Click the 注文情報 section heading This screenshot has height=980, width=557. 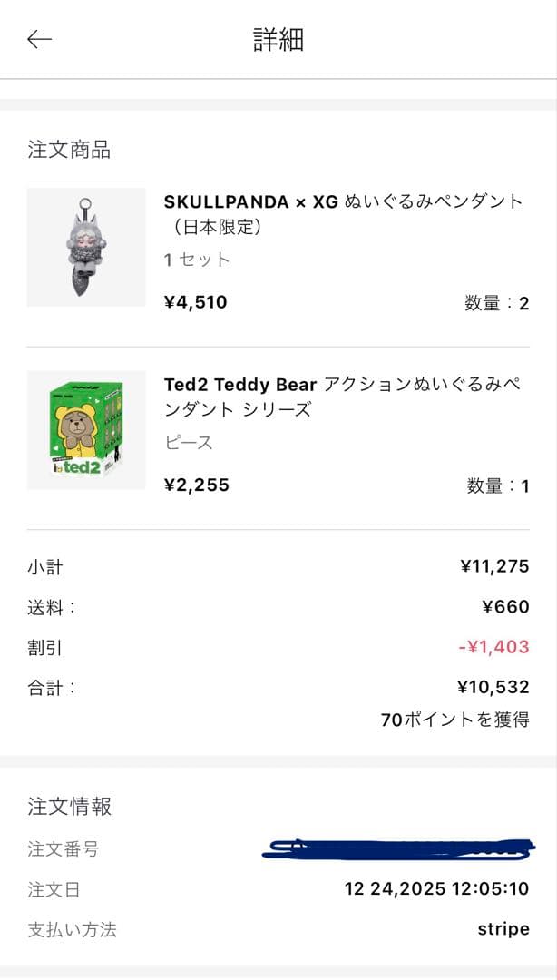tap(69, 806)
